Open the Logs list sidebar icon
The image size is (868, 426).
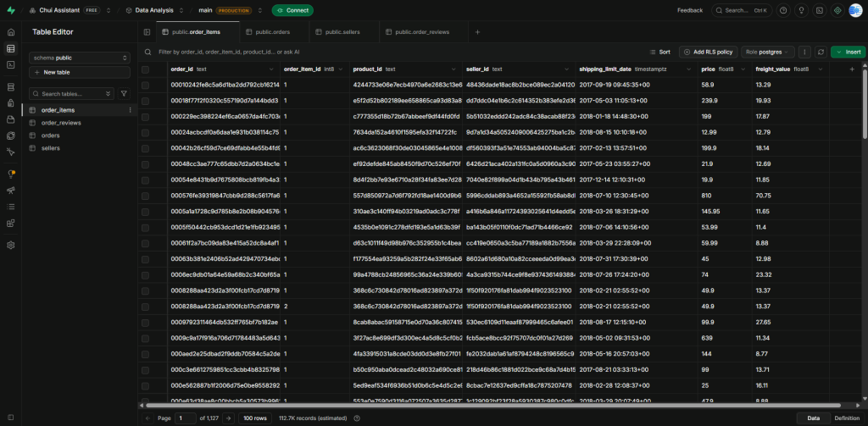10,207
